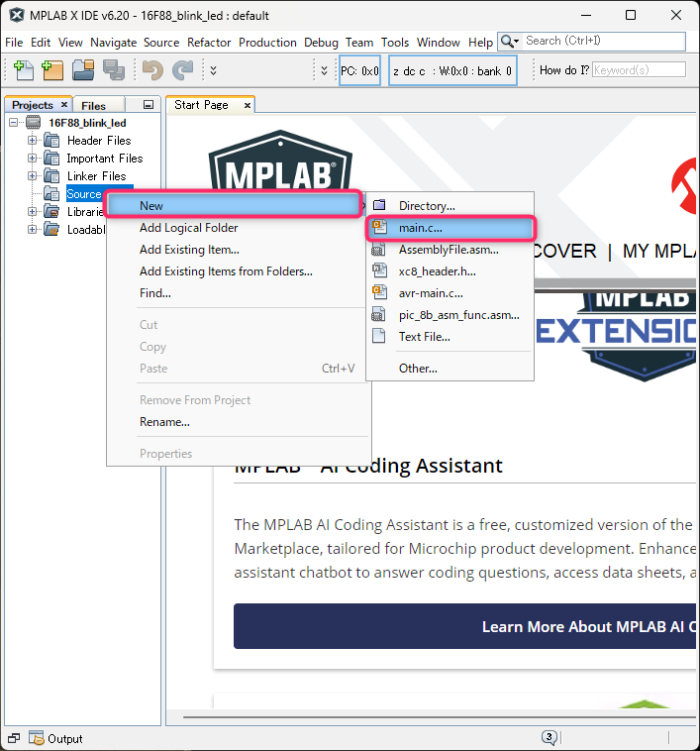The image size is (700, 751).
Task: Click the PC: 0x0 status box
Action: pyautogui.click(x=359, y=71)
